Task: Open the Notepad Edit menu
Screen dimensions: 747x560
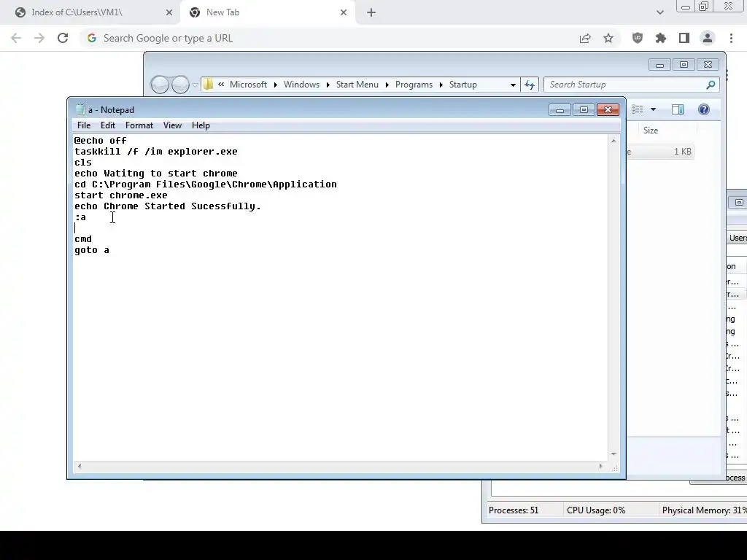Action: 108,125
